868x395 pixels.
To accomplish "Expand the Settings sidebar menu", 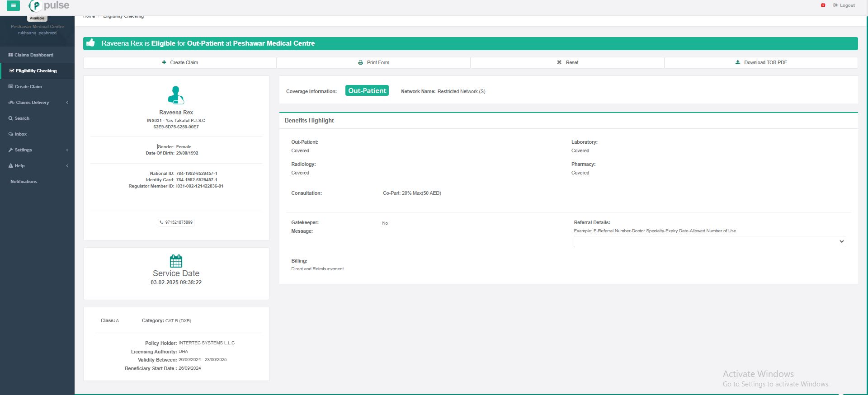I will pyautogui.click(x=23, y=150).
